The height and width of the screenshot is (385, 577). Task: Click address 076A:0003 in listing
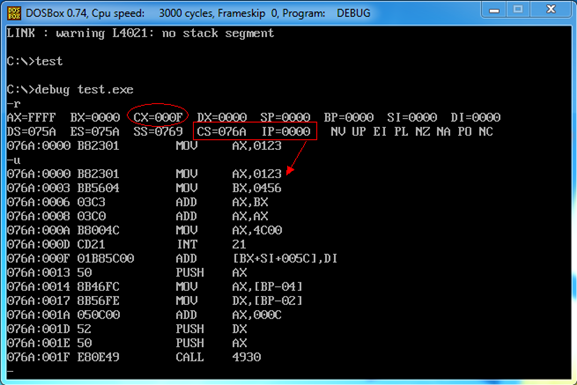click(38, 188)
